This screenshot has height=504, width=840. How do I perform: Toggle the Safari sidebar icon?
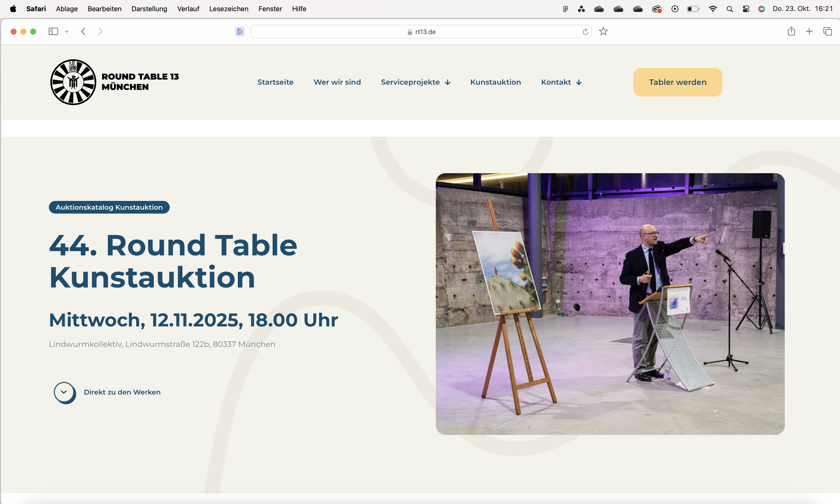tap(53, 32)
